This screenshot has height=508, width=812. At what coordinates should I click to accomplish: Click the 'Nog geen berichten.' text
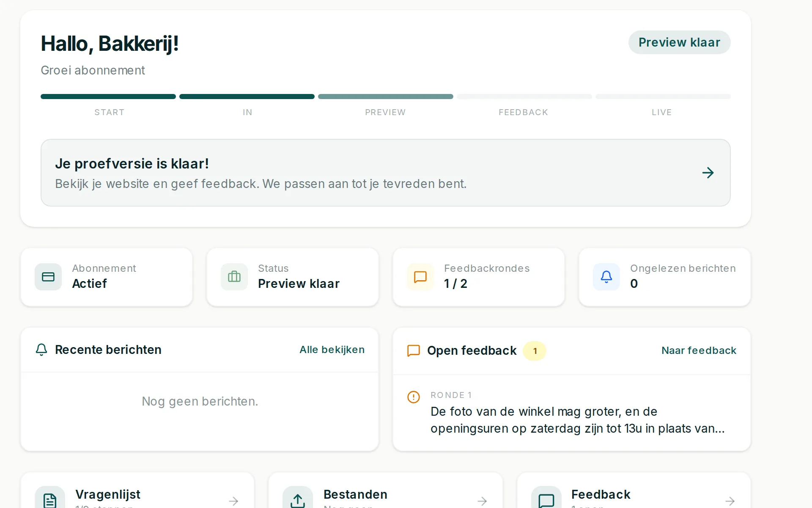(200, 401)
